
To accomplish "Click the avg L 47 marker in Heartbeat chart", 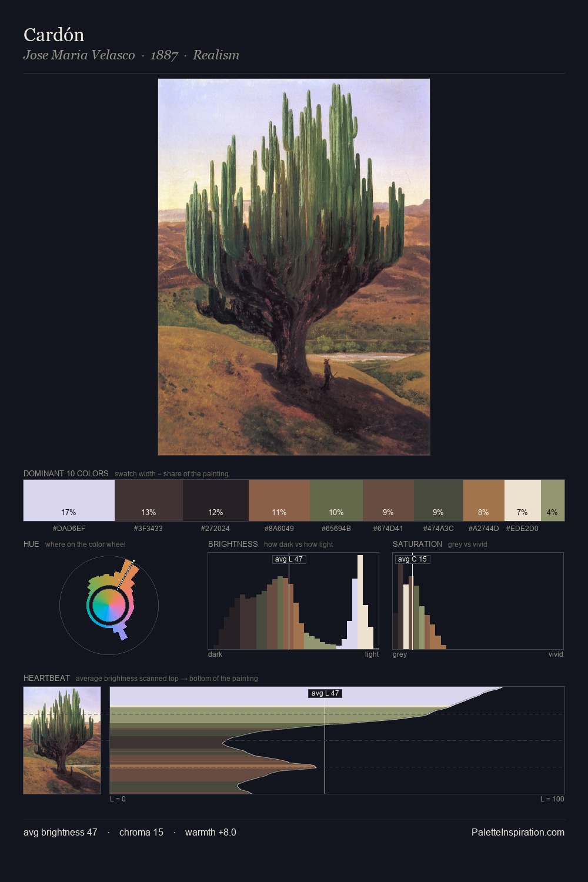I will [325, 693].
